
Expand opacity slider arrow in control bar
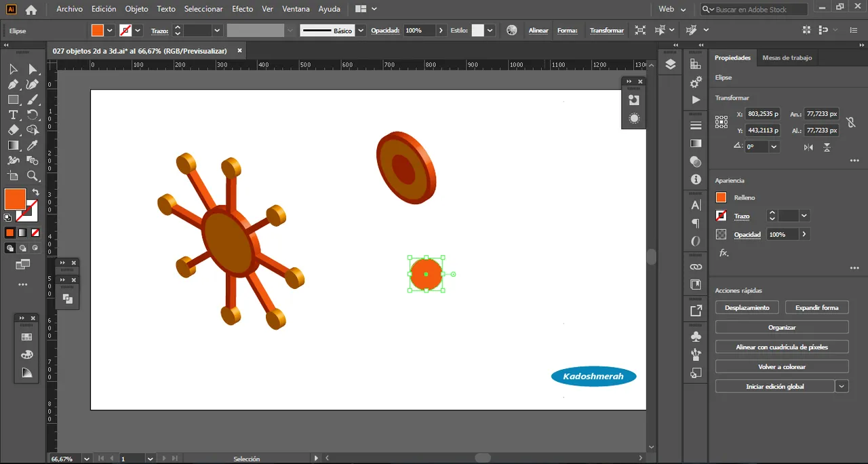tap(441, 31)
